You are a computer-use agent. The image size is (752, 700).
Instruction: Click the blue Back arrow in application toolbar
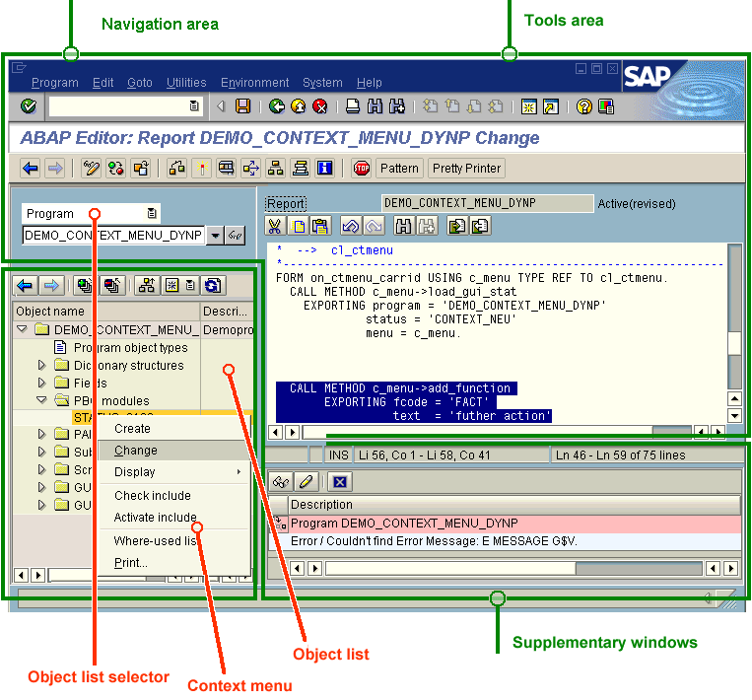(x=31, y=169)
